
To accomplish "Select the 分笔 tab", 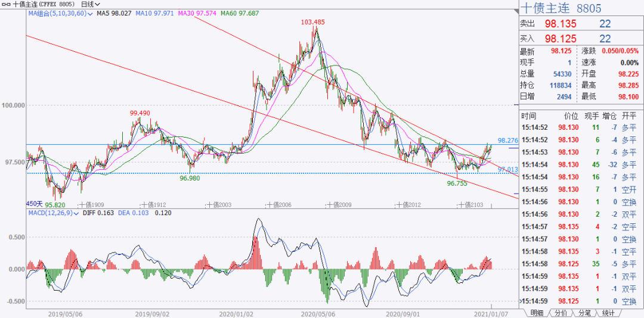I will click(584, 313).
